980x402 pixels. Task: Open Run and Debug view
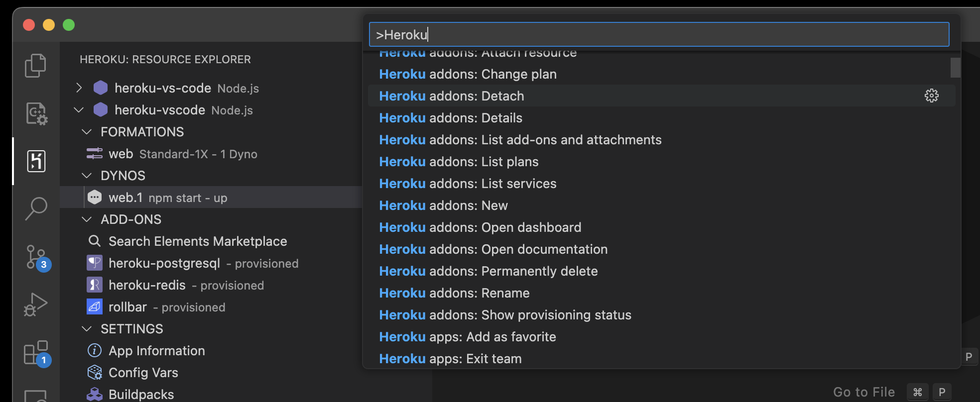coord(35,304)
